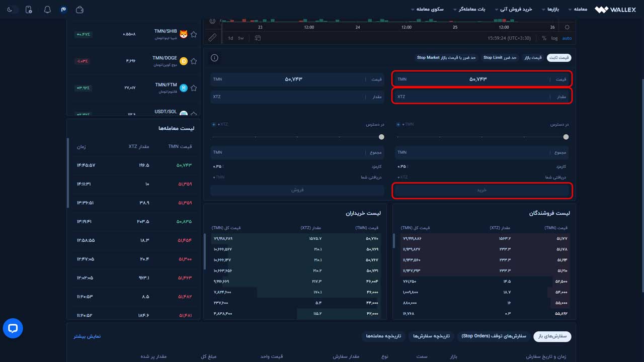Click the WALLEX logo
This screenshot has height=362, width=644.
[615, 10]
